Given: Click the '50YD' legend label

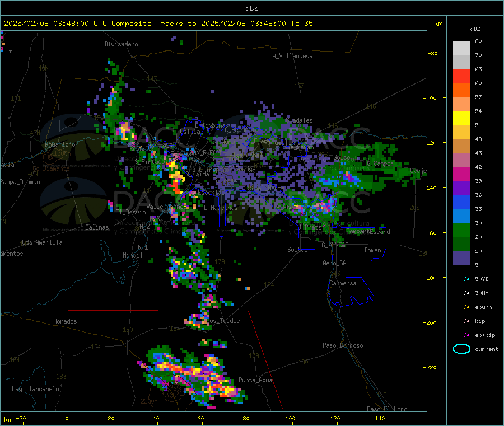Looking at the screenshot, I should coord(482,279).
